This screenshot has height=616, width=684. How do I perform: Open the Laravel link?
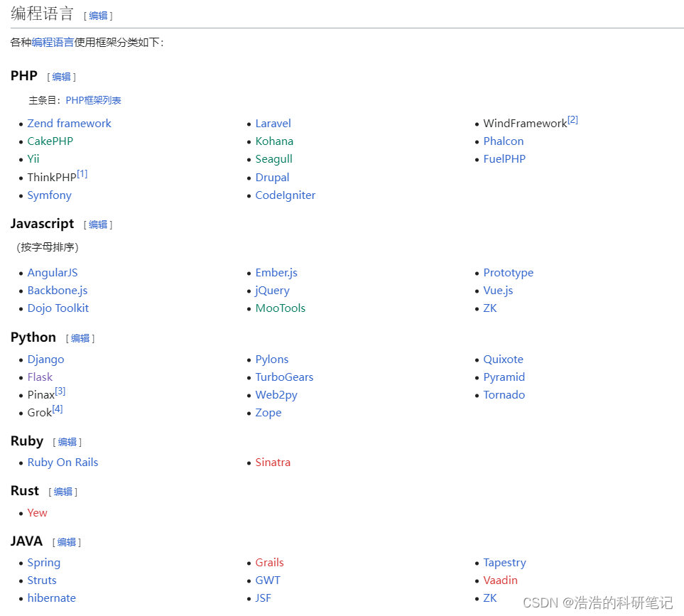(273, 124)
